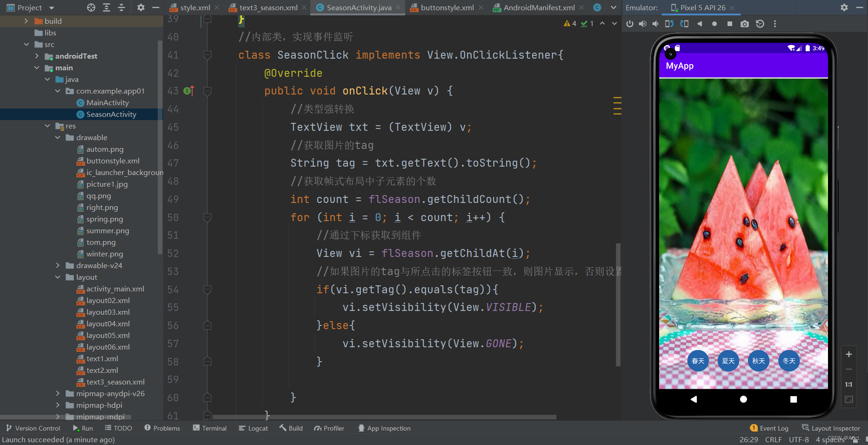The image size is (868, 445).
Task: Expand the drawable-v24 folder
Action: pyautogui.click(x=58, y=265)
